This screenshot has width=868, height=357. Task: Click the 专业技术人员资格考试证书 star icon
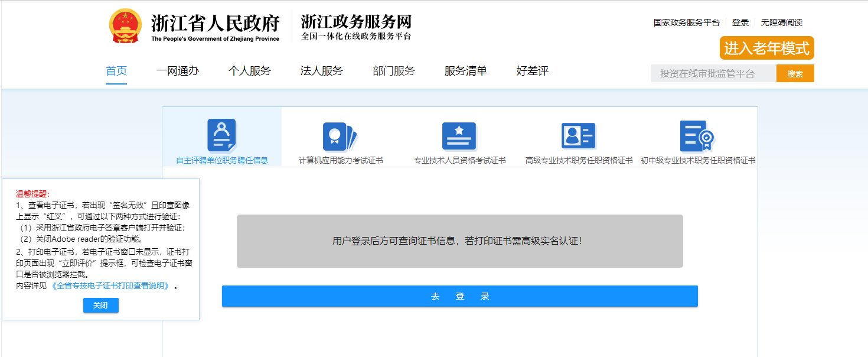pos(459,137)
